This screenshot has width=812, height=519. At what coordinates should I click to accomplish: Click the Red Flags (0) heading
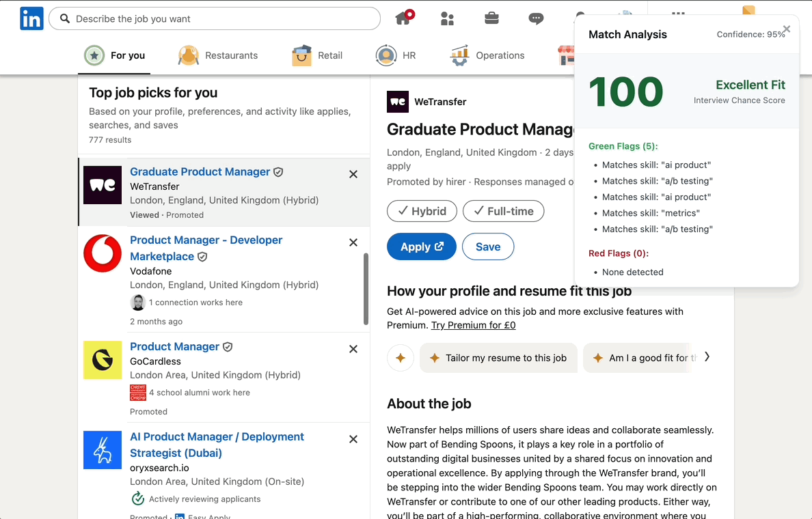point(619,253)
